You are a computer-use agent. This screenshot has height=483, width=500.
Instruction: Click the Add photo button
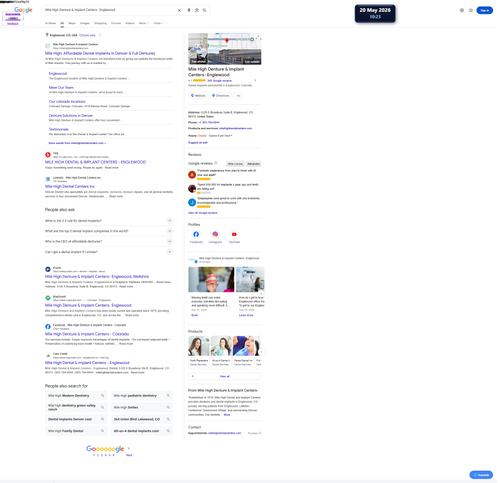tap(253, 164)
